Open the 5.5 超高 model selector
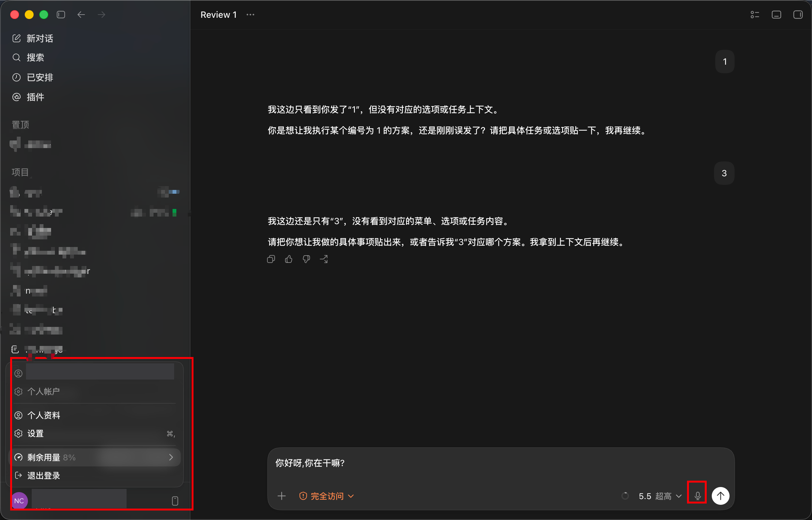This screenshot has width=812, height=520. 660,496
